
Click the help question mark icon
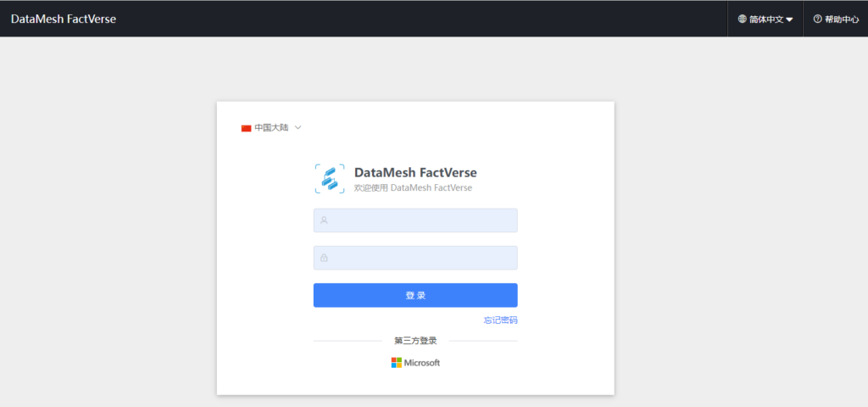[x=818, y=19]
